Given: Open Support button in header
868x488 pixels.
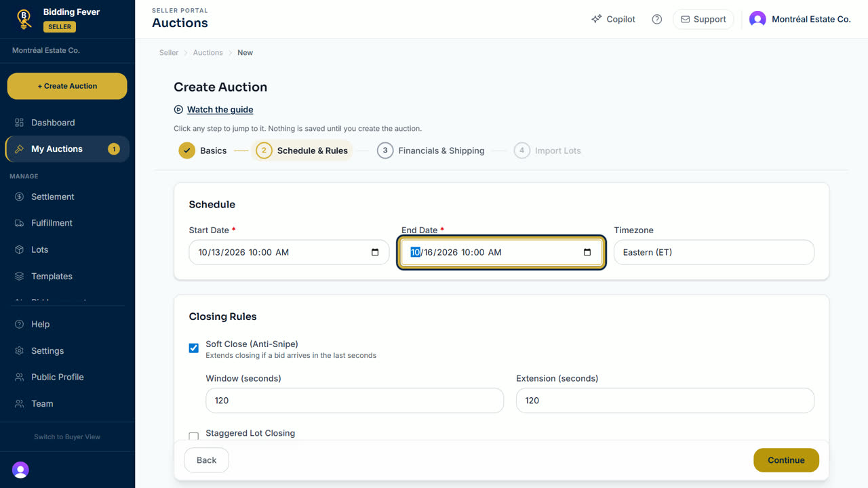Looking at the screenshot, I should (x=703, y=19).
